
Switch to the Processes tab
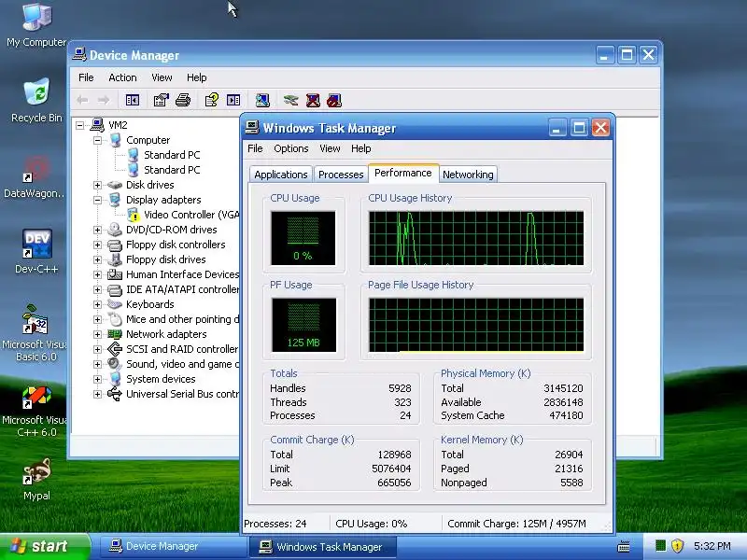[x=341, y=175]
